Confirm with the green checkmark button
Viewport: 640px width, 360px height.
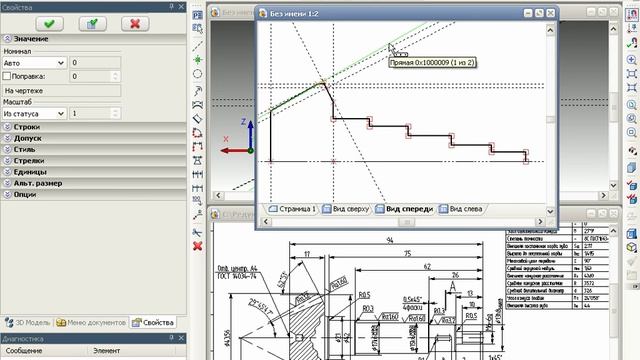[49, 24]
